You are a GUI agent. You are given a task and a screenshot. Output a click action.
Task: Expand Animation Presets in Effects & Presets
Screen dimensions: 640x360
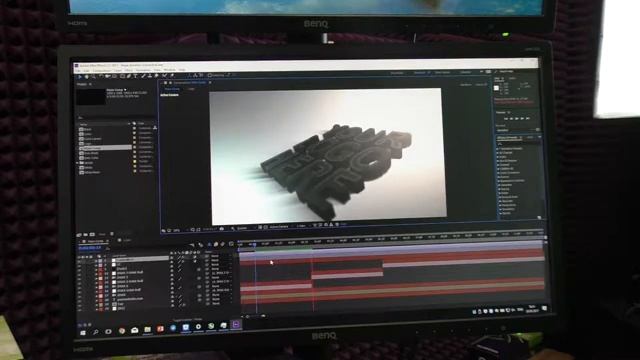(x=498, y=149)
